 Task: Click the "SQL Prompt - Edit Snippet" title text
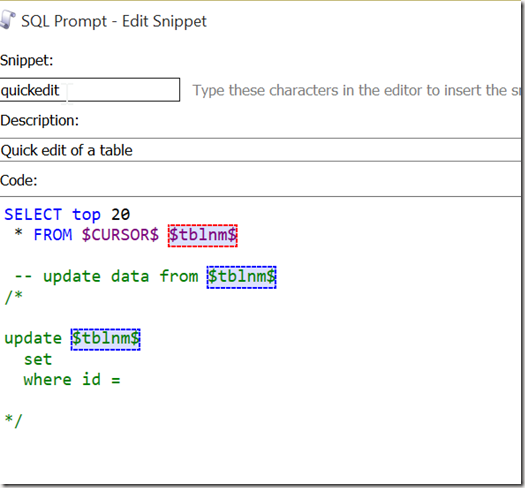(114, 21)
